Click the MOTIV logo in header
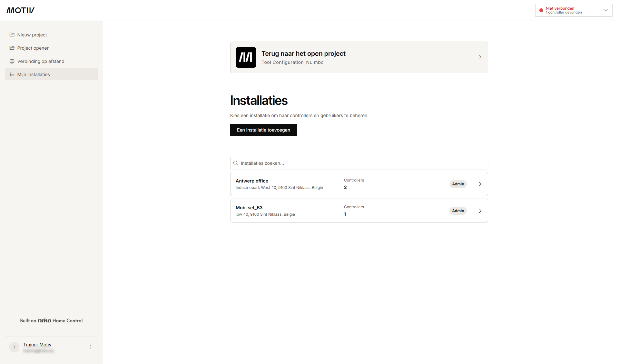Screen dimensions: 619x364 (20, 10)
